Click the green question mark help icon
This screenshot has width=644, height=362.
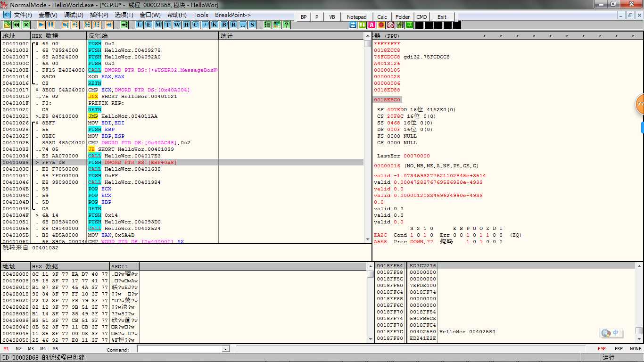click(x=287, y=25)
